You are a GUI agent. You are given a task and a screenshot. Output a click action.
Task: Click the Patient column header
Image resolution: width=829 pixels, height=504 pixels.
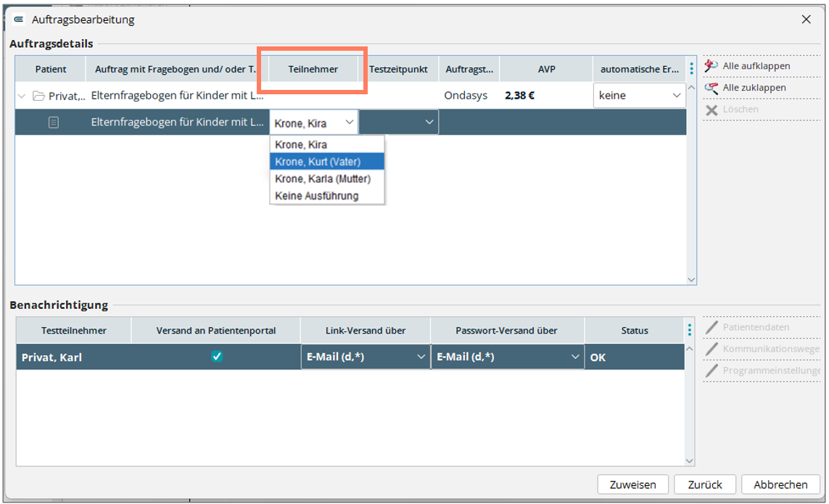tap(51, 70)
